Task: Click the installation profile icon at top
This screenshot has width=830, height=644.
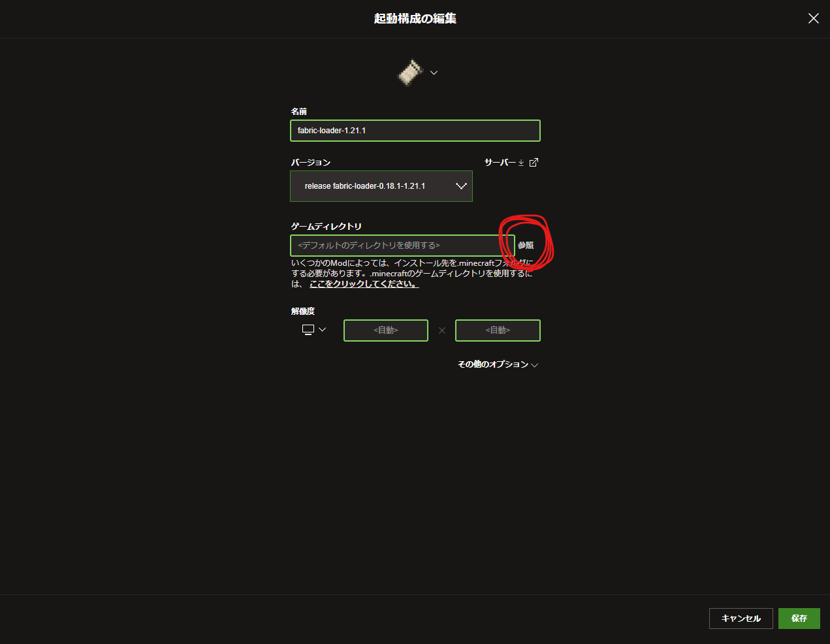Action: click(x=411, y=72)
